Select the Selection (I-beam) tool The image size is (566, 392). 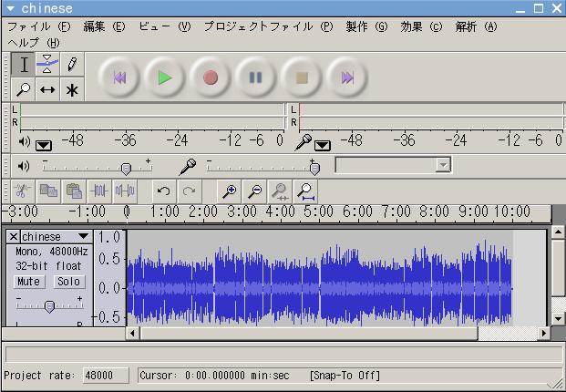[x=24, y=65]
